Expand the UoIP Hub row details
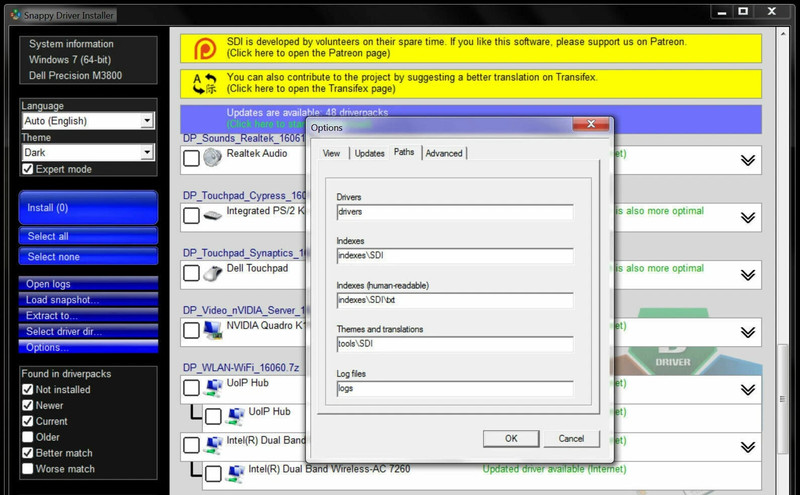This screenshot has height=495, width=800. point(748,390)
